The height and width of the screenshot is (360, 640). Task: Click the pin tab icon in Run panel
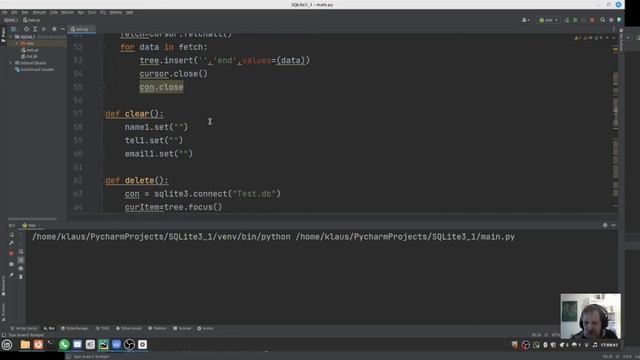(11, 276)
